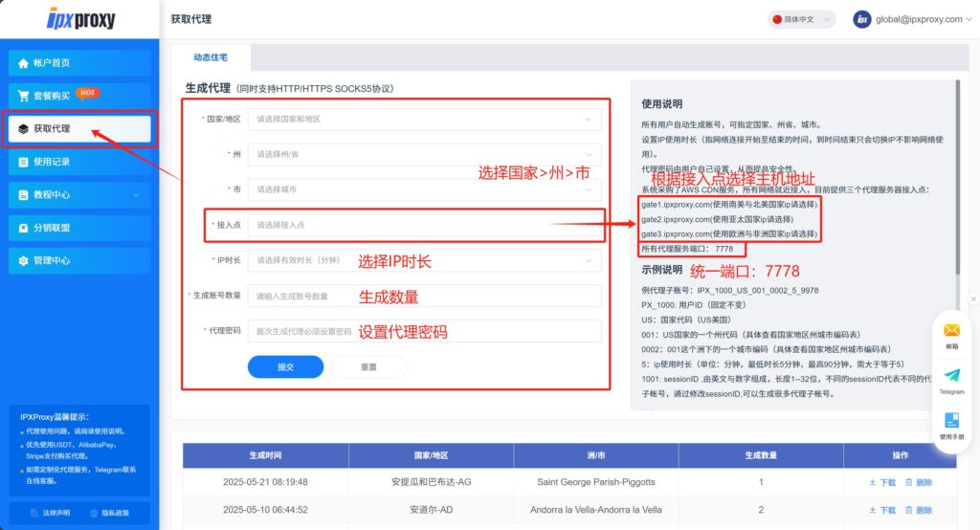Screen dimensions: 980x530
Task: Click 代理密码 password input field
Action: [424, 331]
